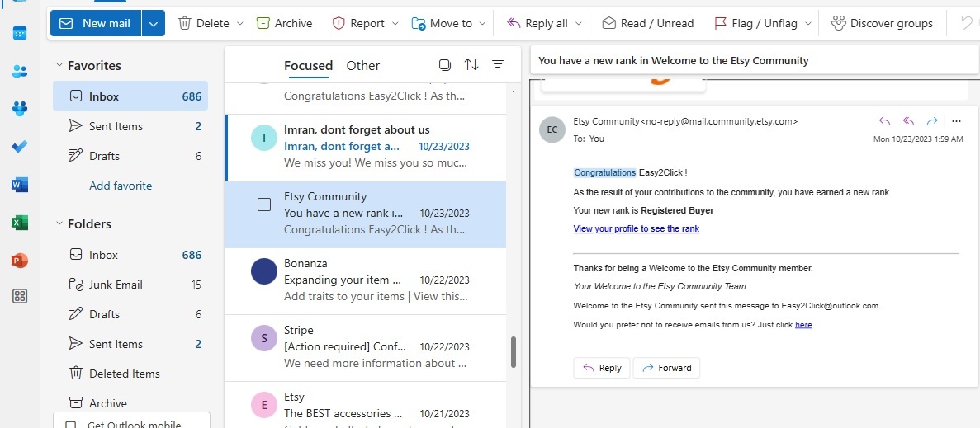Click the Forward arrow icon in the message header
This screenshot has height=428, width=980.
click(932, 121)
